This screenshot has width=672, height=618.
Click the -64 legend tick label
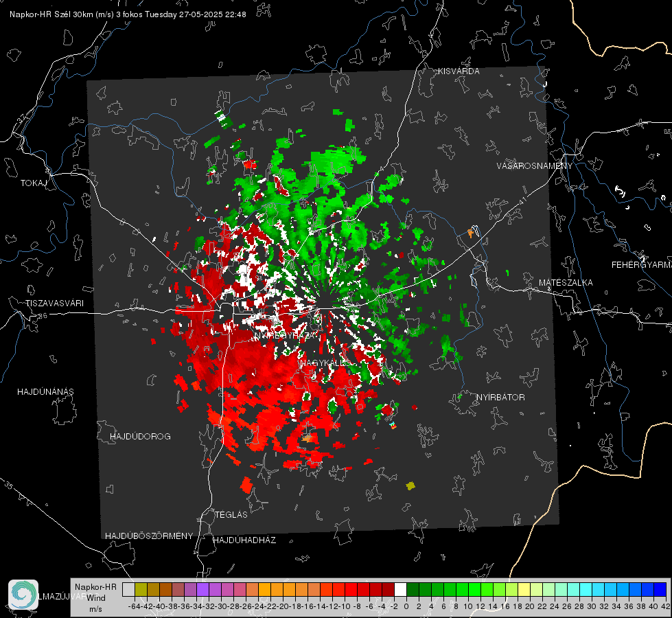pyautogui.click(x=135, y=606)
